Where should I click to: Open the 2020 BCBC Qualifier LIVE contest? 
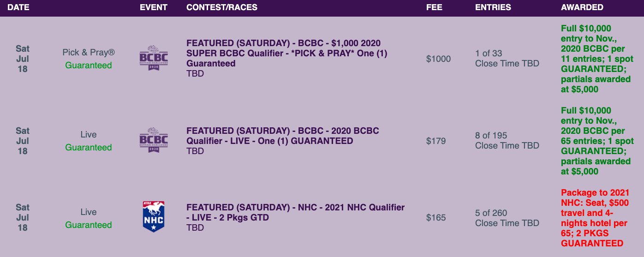(282, 136)
